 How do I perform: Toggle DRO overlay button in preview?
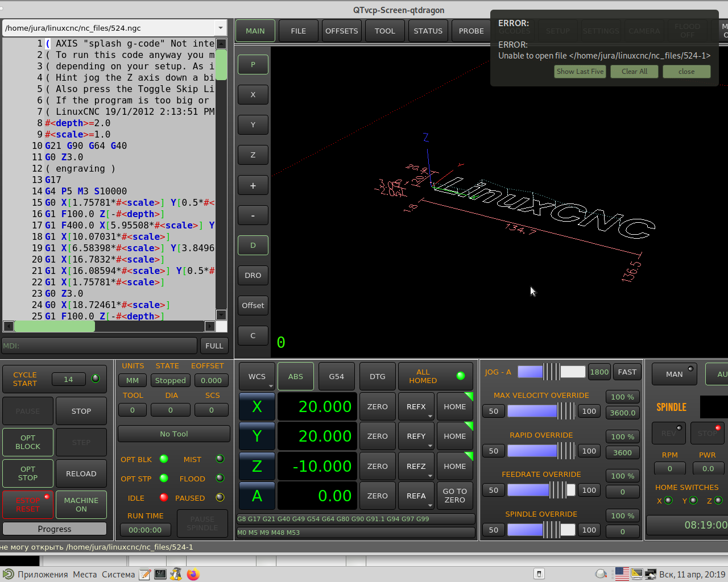(253, 276)
